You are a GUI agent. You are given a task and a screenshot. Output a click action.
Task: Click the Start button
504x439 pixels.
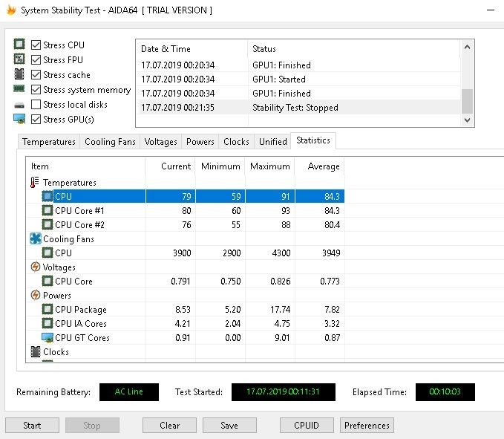click(32, 426)
